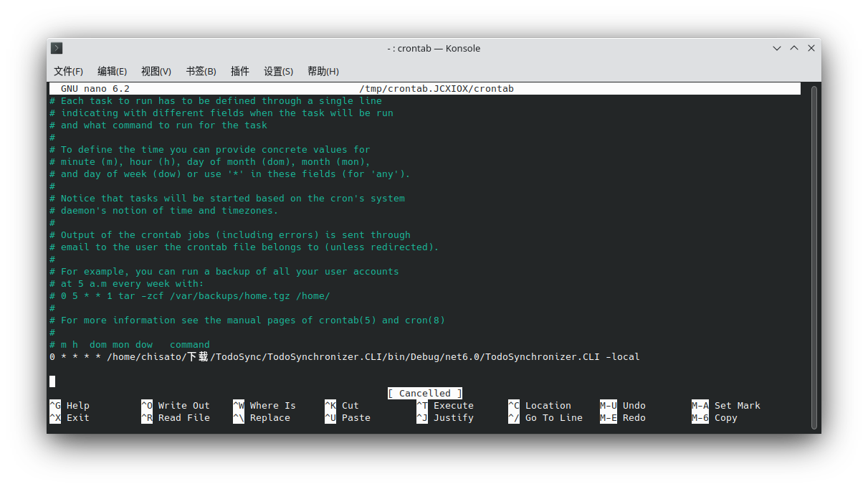The height and width of the screenshot is (489, 868).
Task: Click the GNU nano 6.2 header text
Action: click(x=95, y=89)
